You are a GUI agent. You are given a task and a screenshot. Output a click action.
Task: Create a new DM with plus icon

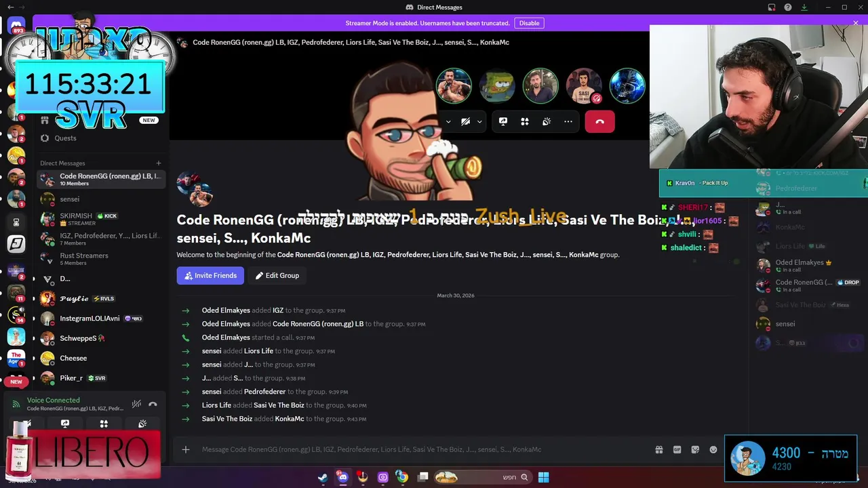pos(159,163)
